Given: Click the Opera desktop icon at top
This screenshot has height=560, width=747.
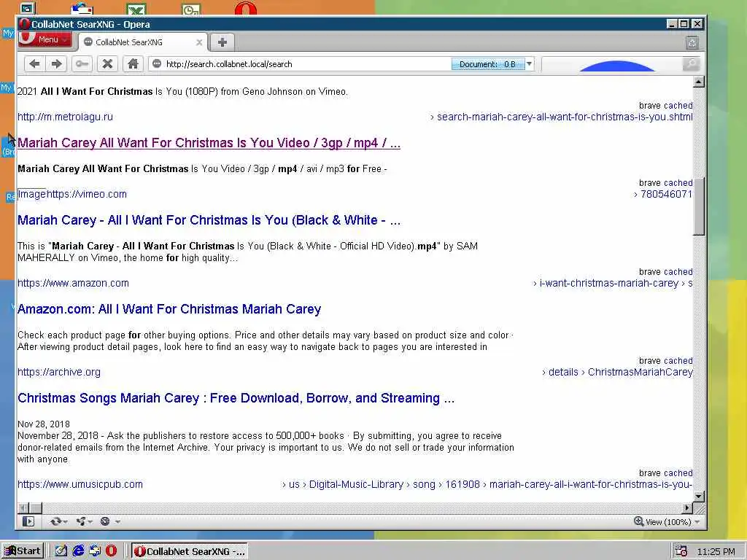Looking at the screenshot, I should (x=246, y=8).
